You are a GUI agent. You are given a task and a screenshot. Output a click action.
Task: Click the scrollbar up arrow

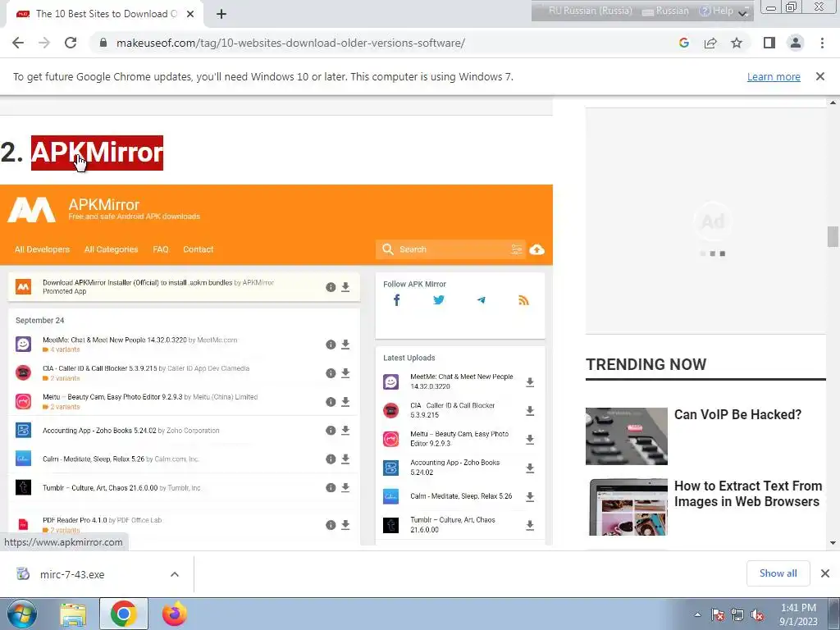pos(833,103)
